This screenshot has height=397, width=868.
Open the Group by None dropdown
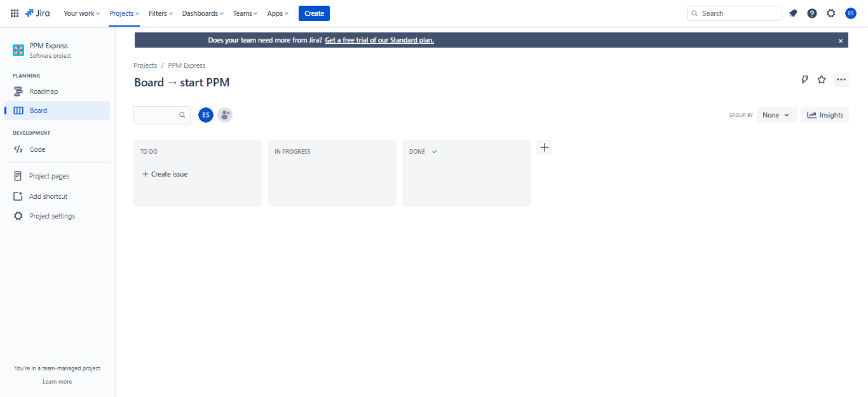pos(777,115)
